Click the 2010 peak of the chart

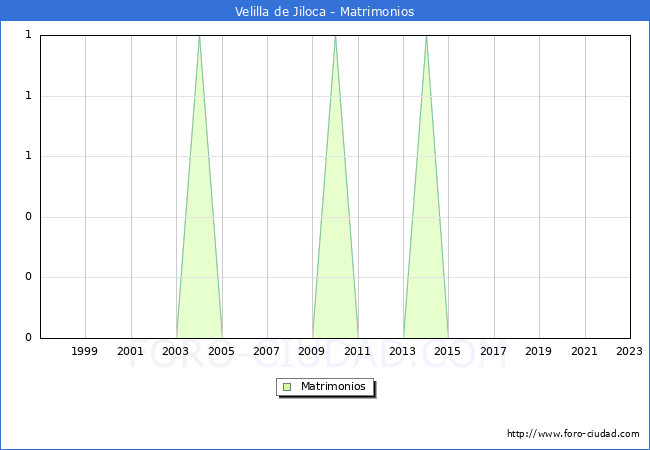click(335, 37)
